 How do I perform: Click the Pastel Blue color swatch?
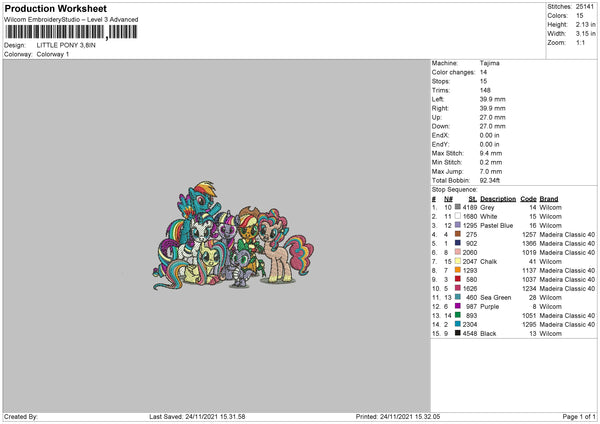(x=458, y=225)
